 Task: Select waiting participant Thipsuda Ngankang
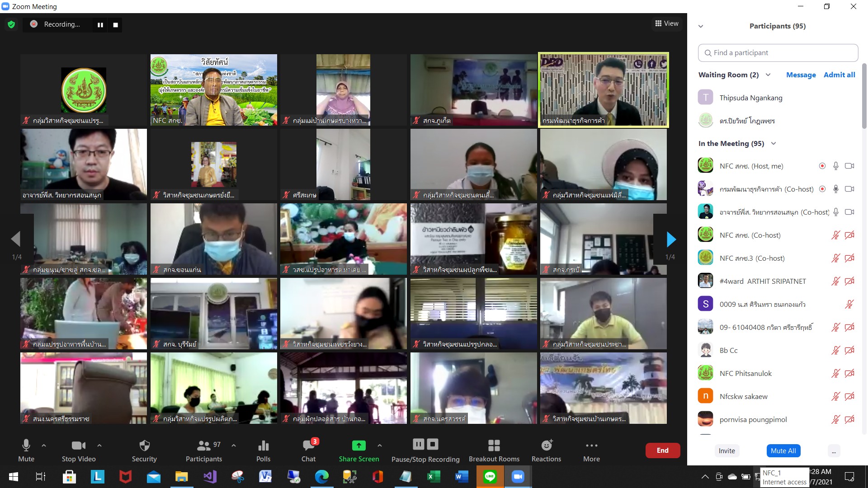pos(778,98)
